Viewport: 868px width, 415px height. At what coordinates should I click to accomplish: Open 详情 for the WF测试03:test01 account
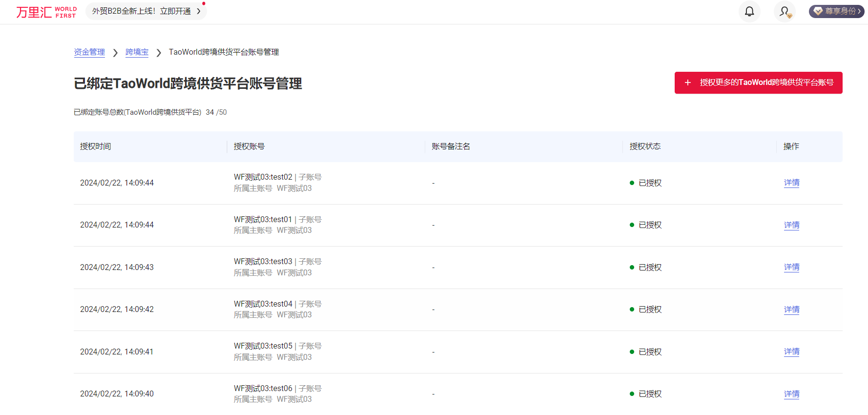[791, 225]
